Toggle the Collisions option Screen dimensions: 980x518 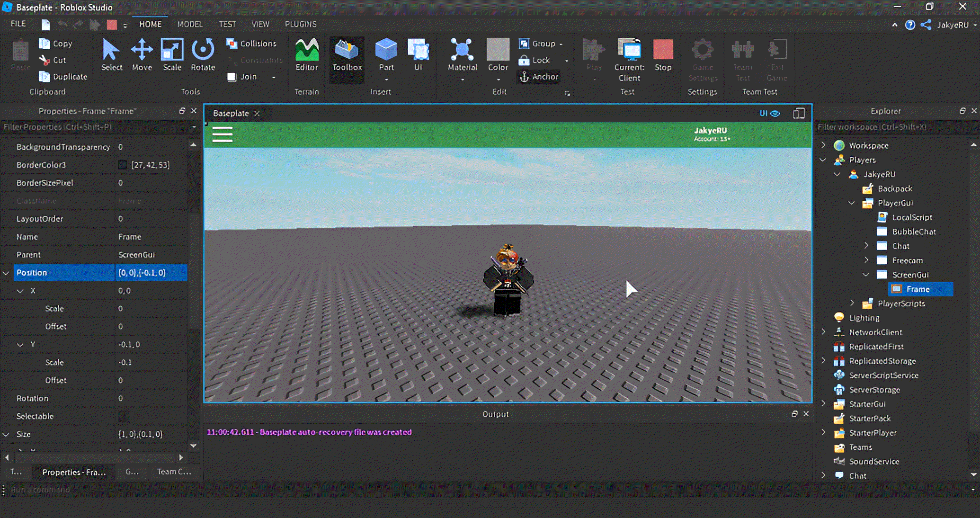click(x=251, y=44)
